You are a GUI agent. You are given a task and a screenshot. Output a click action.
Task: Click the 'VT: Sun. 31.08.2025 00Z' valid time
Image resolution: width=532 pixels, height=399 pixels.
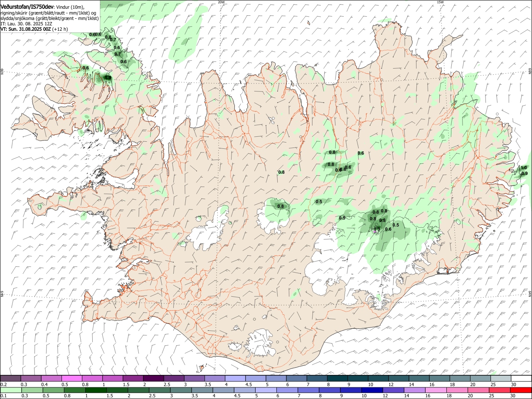coord(26,29)
